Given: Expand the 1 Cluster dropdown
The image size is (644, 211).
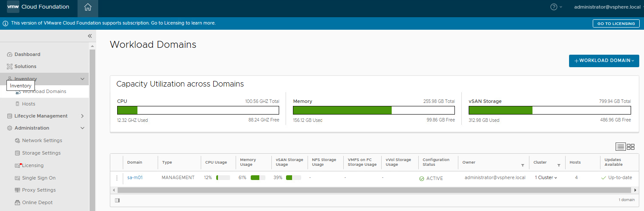Looking at the screenshot, I should tap(546, 178).
